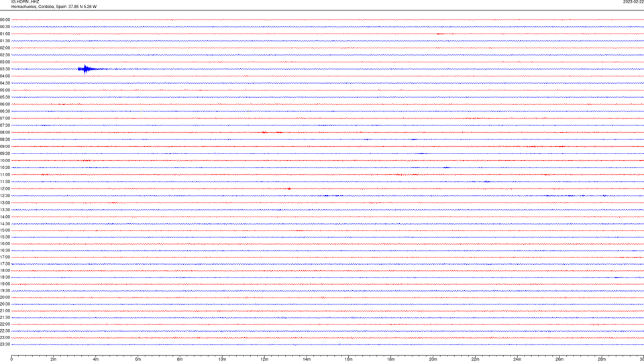The image size is (644, 362).
Task: Pick the 22:30 time label
Action: [5, 330]
